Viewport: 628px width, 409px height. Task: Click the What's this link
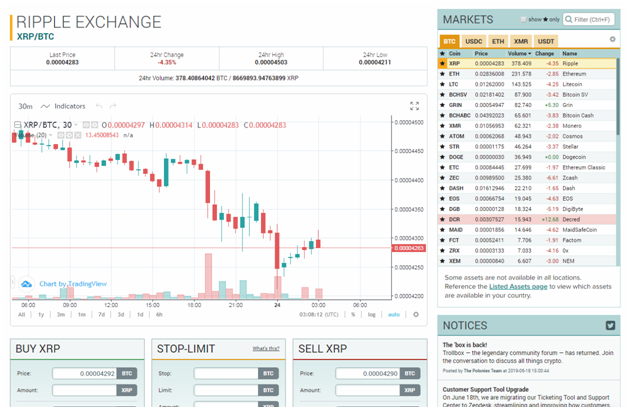[266, 349]
